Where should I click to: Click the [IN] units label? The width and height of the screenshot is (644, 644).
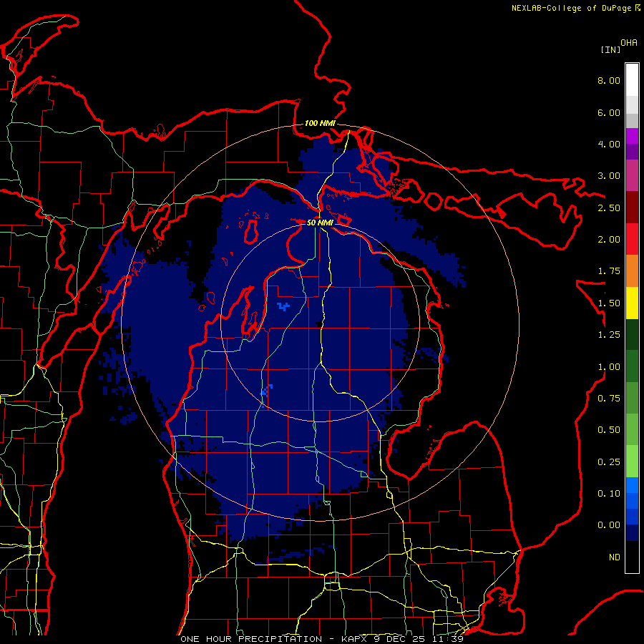pos(611,49)
